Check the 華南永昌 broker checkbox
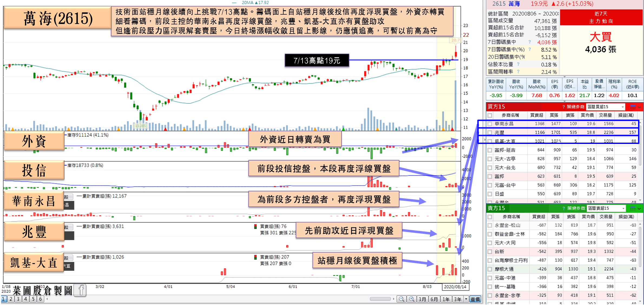Viewport: 644px width, 305px height. (490, 124)
